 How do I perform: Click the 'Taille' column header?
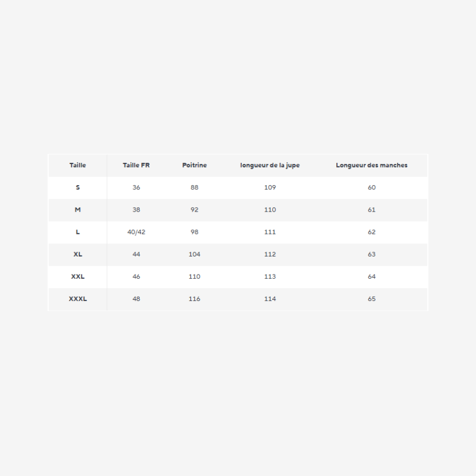[78, 165]
